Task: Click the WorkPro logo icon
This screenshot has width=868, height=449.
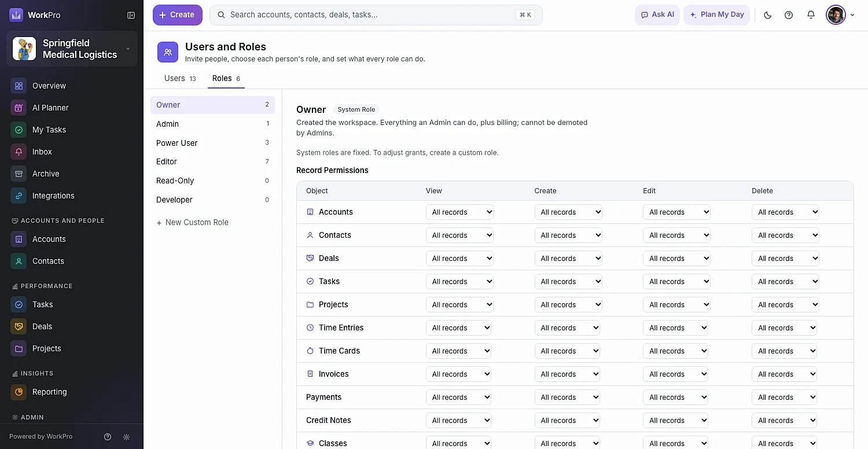Action: point(16,15)
